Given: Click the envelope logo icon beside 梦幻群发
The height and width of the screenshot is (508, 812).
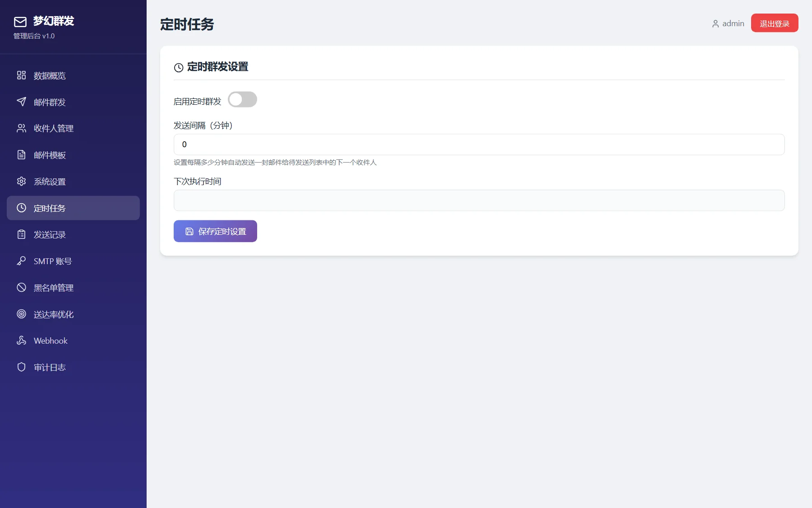Looking at the screenshot, I should point(20,22).
